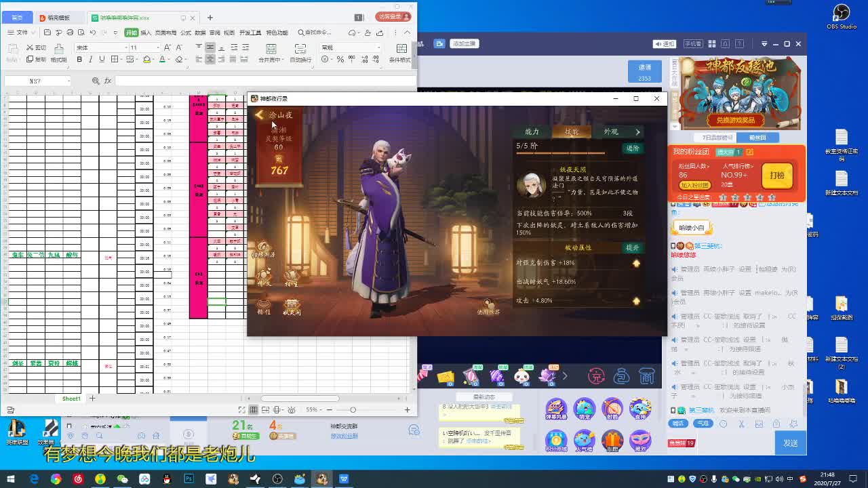This screenshot has height=488, width=868.
Task: Toggle underline formatting in the WPS ribbon
Action: pyautogui.click(x=102, y=60)
